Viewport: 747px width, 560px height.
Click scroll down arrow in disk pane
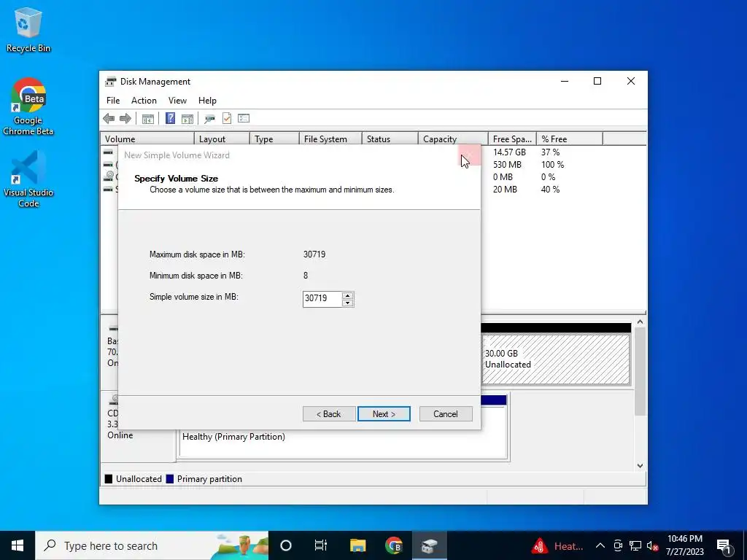click(x=640, y=466)
